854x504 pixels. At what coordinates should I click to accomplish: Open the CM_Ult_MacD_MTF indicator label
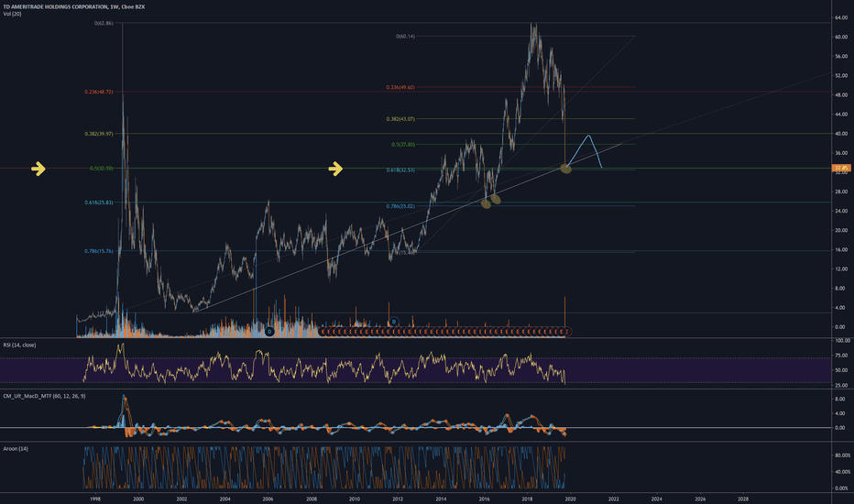coord(44,396)
